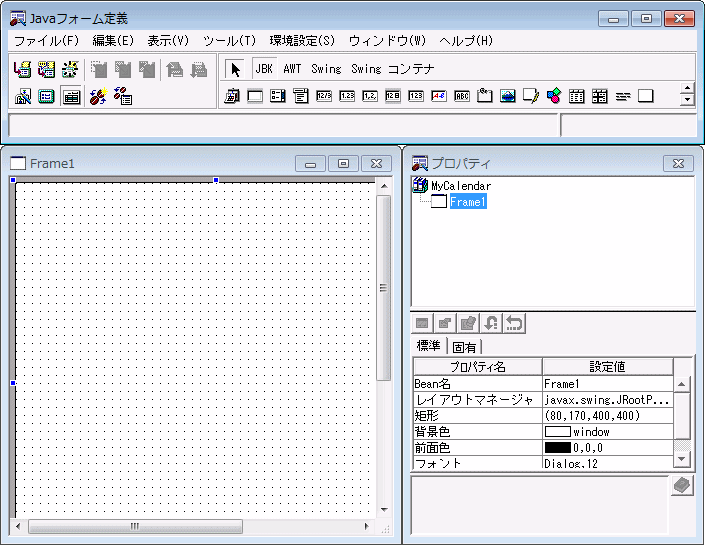Click the 設定値 column header
This screenshot has width=705, height=545.
click(607, 367)
